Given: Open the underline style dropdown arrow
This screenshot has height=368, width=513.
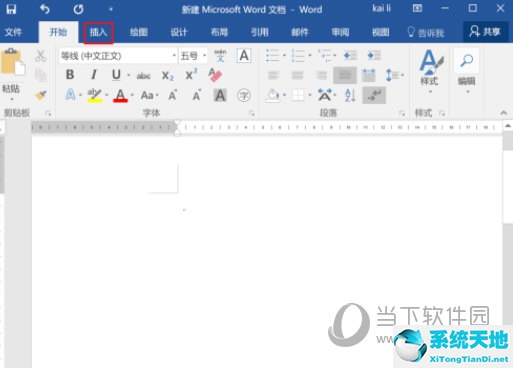Looking at the screenshot, I should (x=128, y=75).
